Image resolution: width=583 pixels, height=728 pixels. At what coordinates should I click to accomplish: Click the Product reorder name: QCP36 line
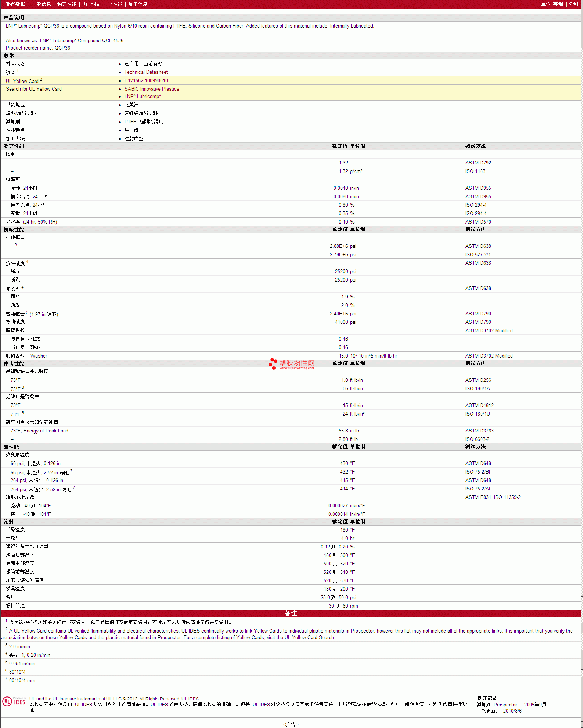point(38,48)
